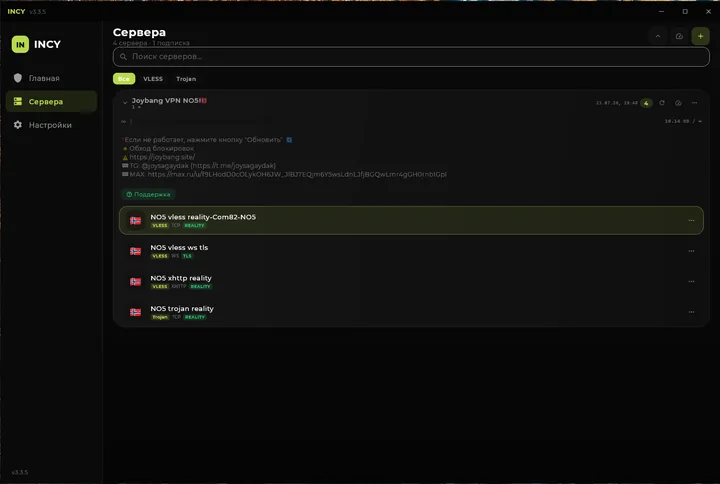Open the https://joybang.site/ link

[162, 157]
